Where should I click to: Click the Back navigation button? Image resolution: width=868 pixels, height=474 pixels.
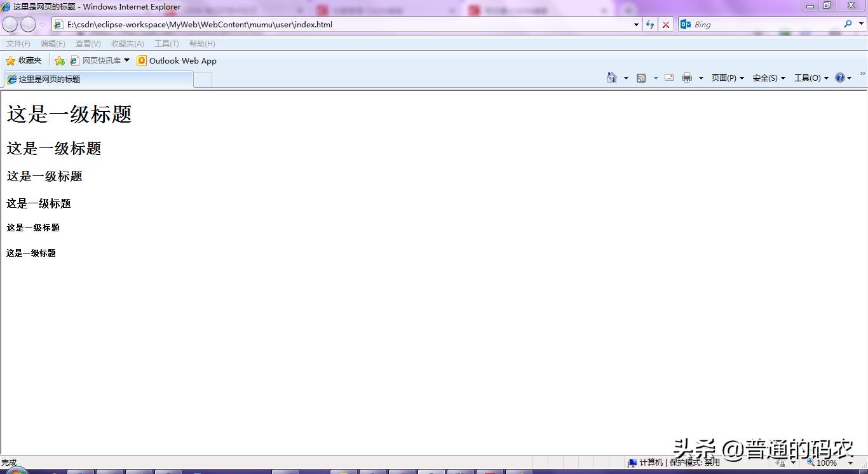(10, 25)
